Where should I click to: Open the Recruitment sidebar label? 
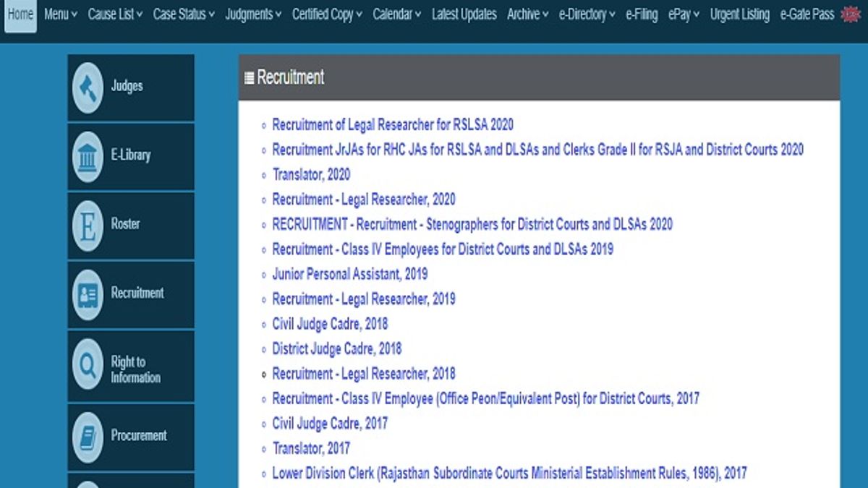pos(137,293)
